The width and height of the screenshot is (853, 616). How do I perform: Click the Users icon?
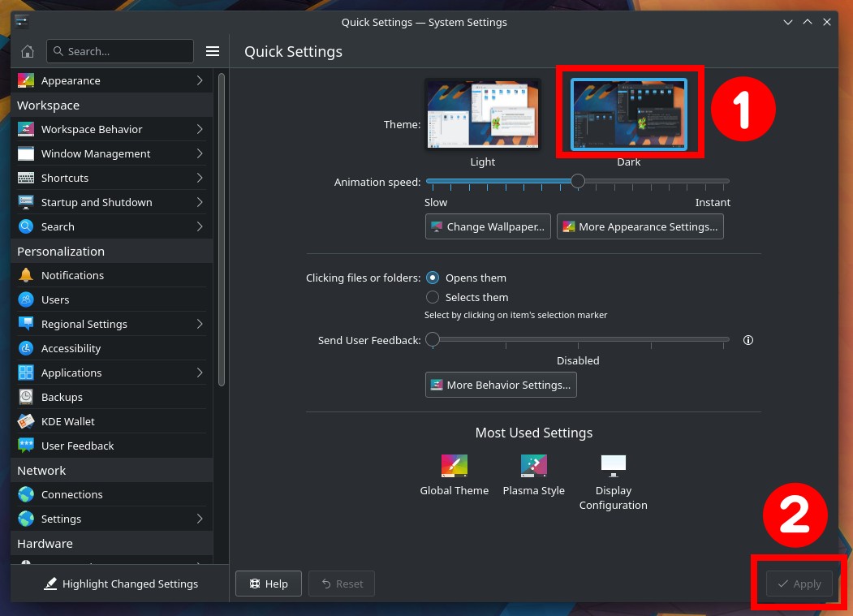pyautogui.click(x=26, y=299)
